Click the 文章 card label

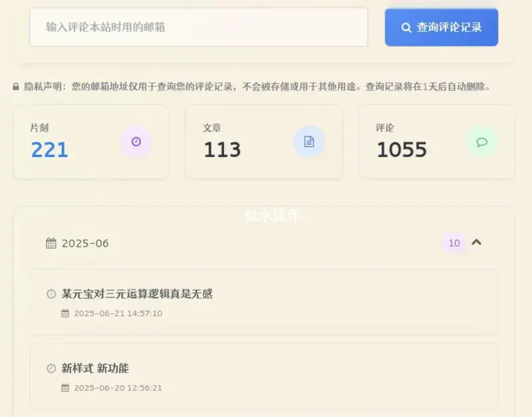point(212,128)
